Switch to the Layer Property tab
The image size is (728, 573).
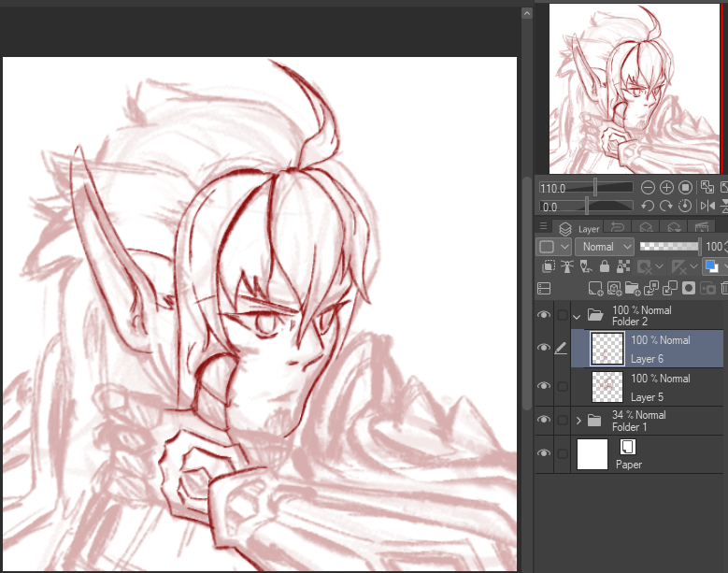coord(673,227)
